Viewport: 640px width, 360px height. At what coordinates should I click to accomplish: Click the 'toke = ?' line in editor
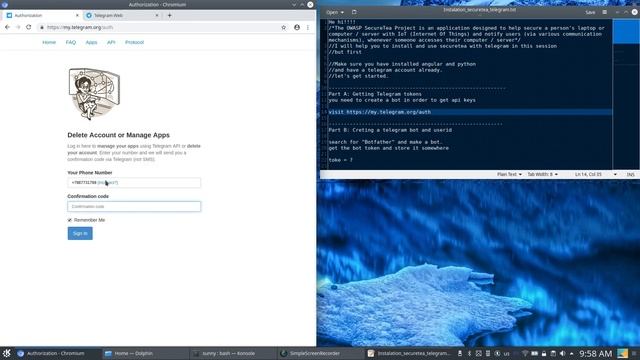[x=340, y=160]
